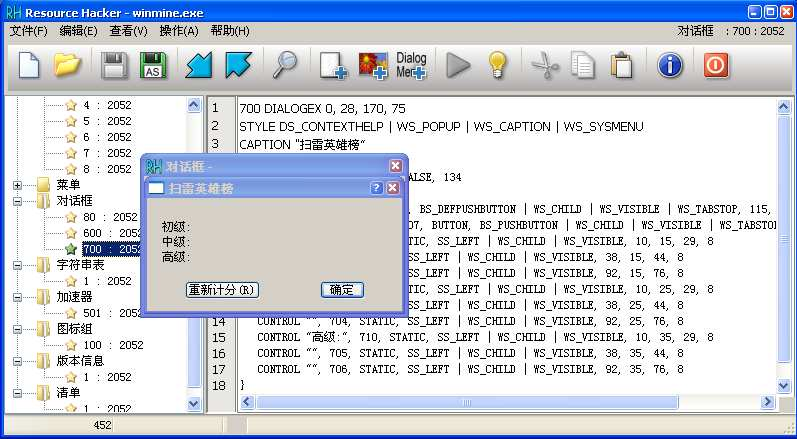Click the clipboard Paste icon
The height and width of the screenshot is (439, 797).
[622, 66]
